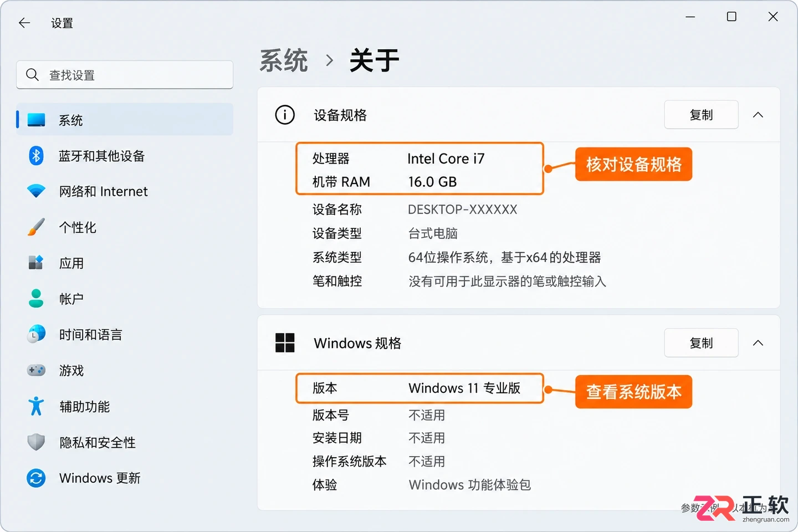Click the shield icon for 隐私和安全性
The image size is (798, 532).
(37, 442)
